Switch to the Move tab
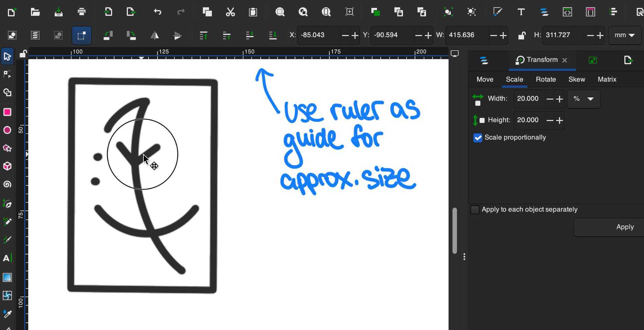 pyautogui.click(x=484, y=79)
